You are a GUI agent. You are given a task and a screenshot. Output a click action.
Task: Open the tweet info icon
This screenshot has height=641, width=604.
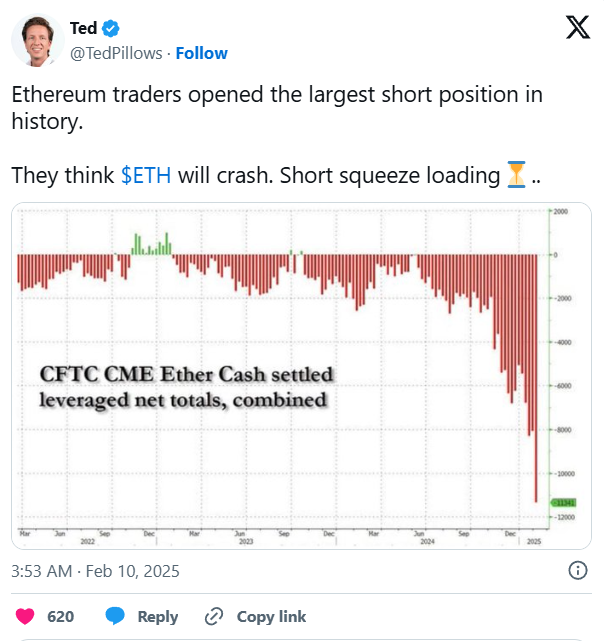tap(578, 570)
